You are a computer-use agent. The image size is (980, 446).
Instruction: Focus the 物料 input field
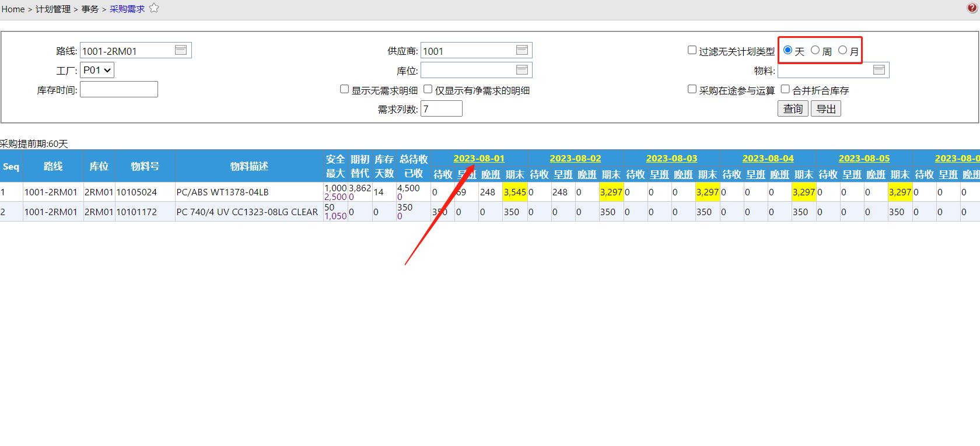[x=833, y=71]
